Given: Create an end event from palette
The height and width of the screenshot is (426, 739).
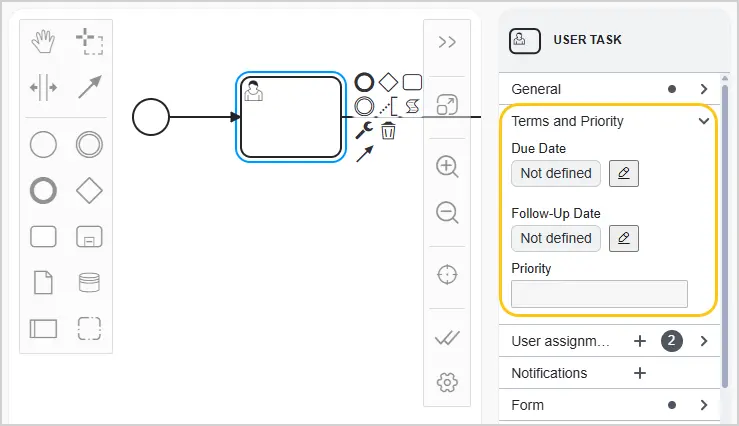Looking at the screenshot, I should pyautogui.click(x=43, y=190).
